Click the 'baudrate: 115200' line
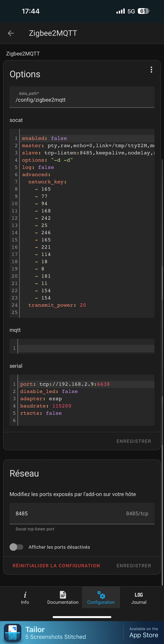The image size is (164, 644). point(46,406)
